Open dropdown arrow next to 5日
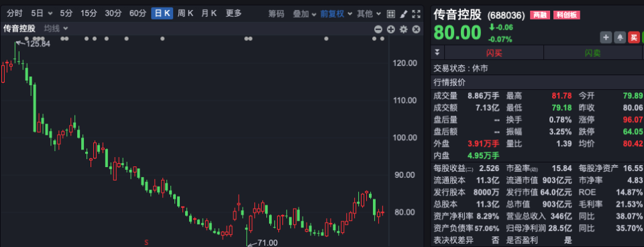This screenshot has height=247, width=644. pos(50,14)
